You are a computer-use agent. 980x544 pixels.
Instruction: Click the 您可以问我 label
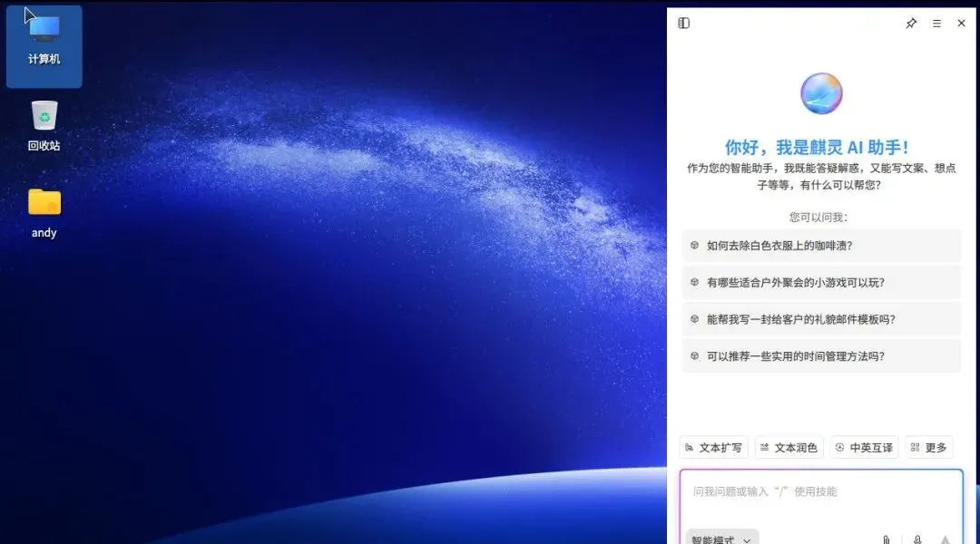pyautogui.click(x=818, y=218)
